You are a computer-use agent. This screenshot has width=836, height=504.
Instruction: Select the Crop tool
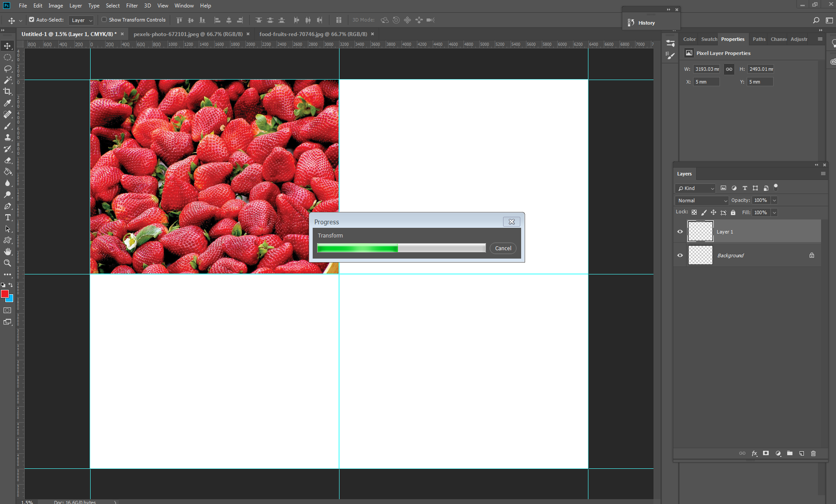click(7, 91)
